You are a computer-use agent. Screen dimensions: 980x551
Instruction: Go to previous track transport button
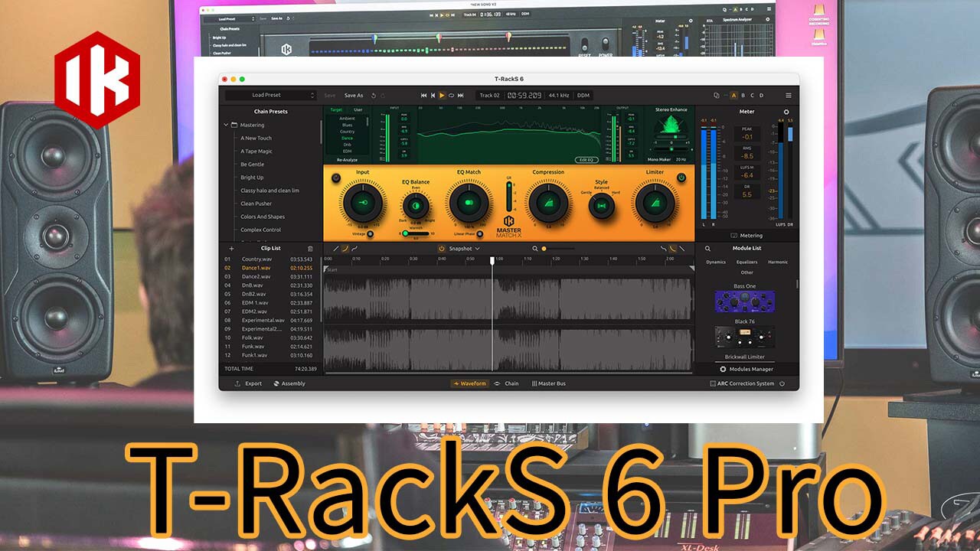coord(433,96)
